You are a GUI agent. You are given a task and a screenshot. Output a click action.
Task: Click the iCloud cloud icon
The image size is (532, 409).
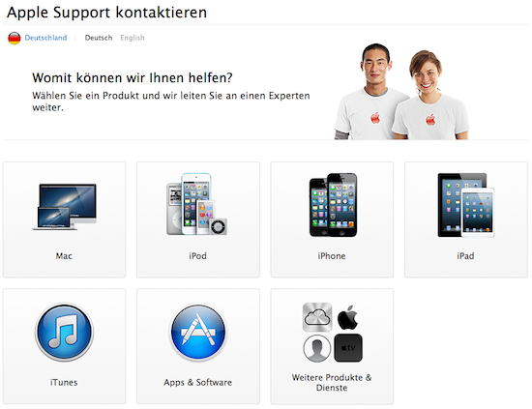pyautogui.click(x=317, y=317)
